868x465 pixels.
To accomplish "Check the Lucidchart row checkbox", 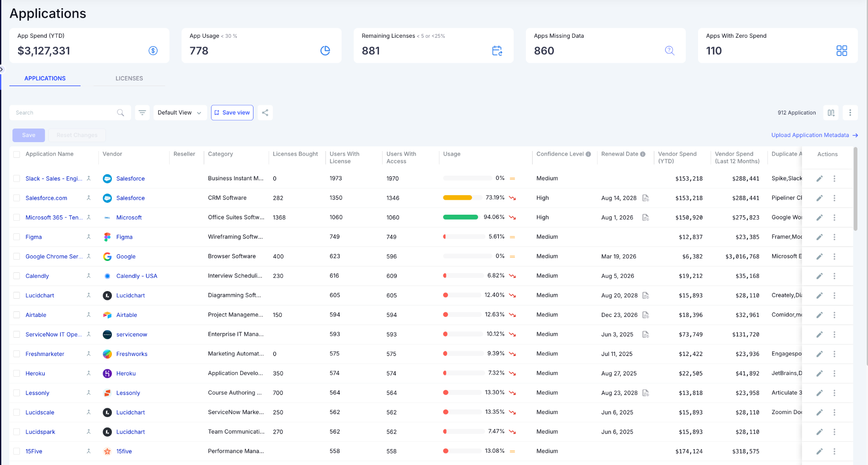I will coord(17,296).
